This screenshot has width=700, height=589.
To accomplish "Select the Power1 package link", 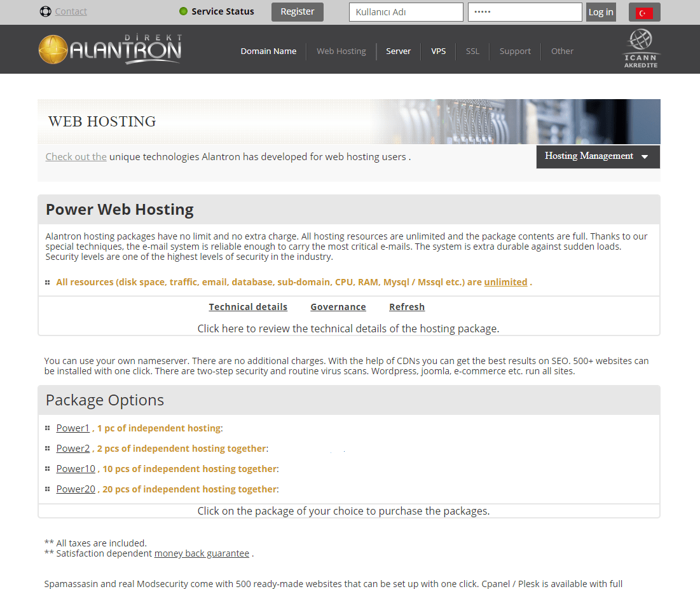I will tap(72, 428).
